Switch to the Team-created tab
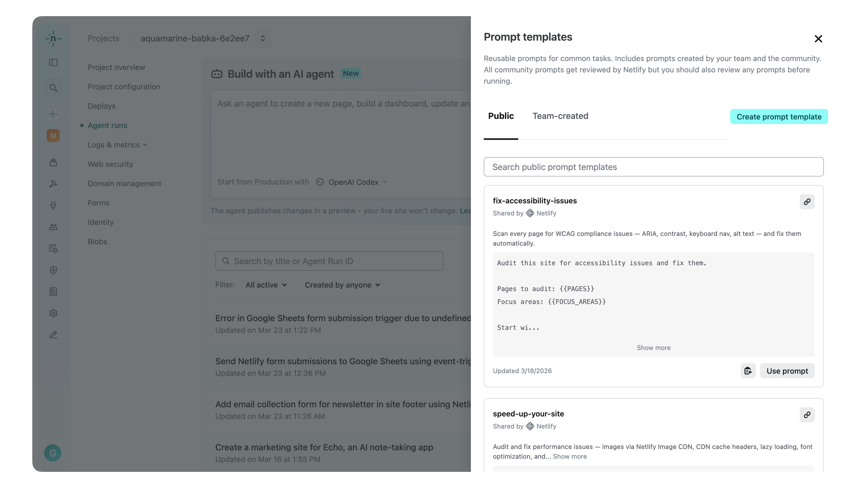This screenshot has width=868, height=488. (560, 116)
